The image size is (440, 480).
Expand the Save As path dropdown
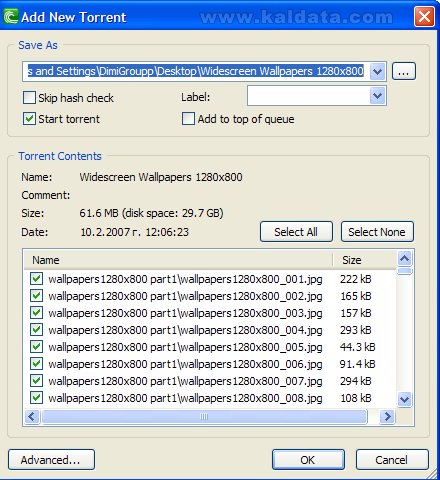(377, 71)
